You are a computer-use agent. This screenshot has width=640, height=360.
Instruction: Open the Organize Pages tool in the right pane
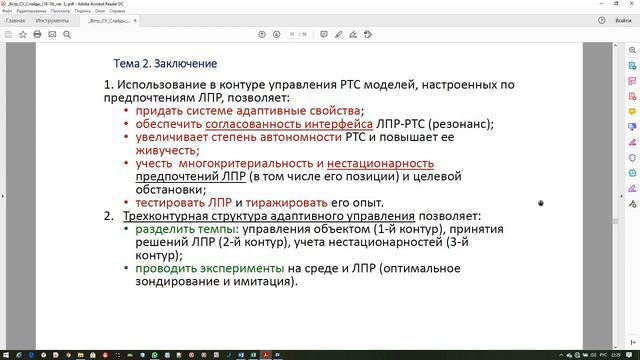[x=632, y=81]
